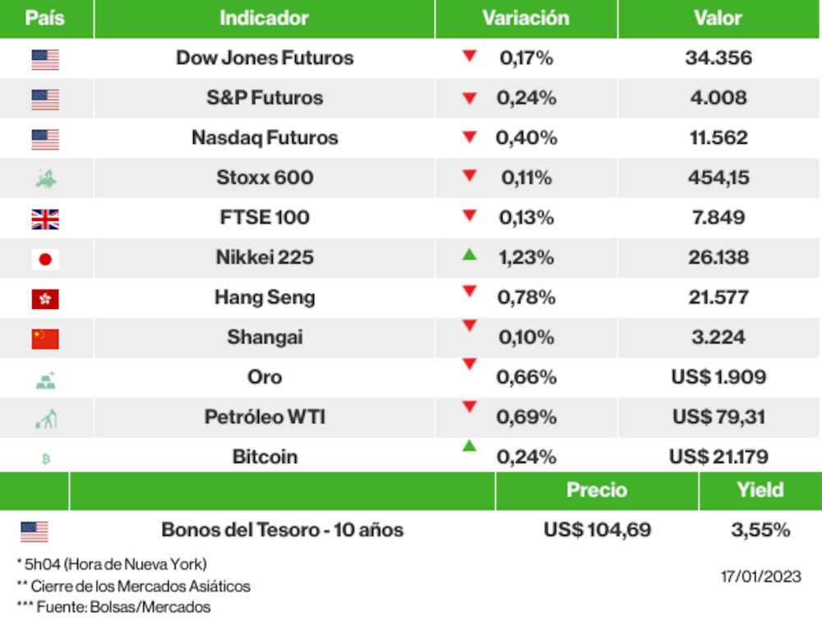Click the China flag beside Shangai
Image resolution: width=822 pixels, height=644 pixels.
pyautogui.click(x=45, y=338)
